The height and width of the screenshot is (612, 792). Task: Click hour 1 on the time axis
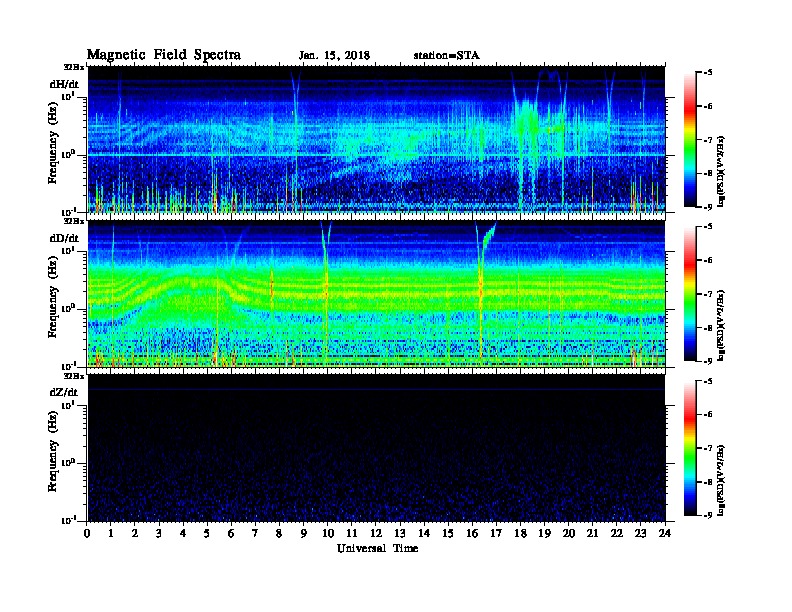point(111,533)
